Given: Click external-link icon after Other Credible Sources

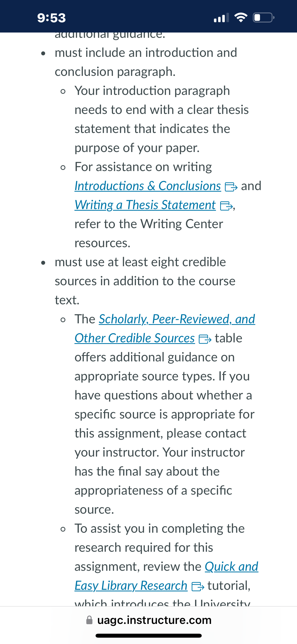Looking at the screenshot, I should pyautogui.click(x=205, y=339).
